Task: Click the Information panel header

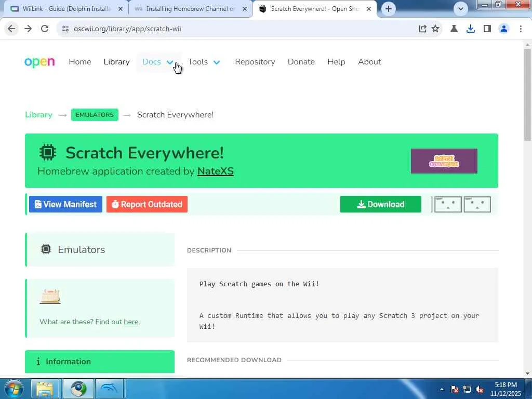Action: pyautogui.click(x=100, y=362)
